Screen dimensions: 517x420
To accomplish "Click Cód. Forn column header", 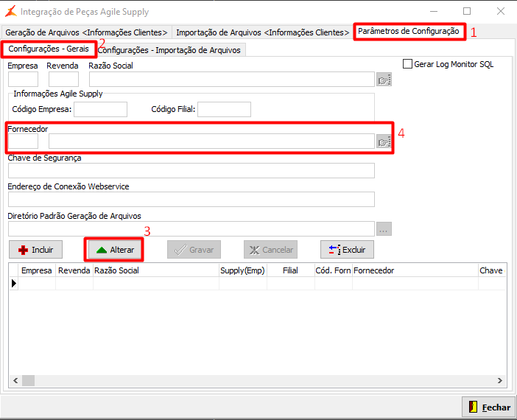I will click(x=334, y=270).
